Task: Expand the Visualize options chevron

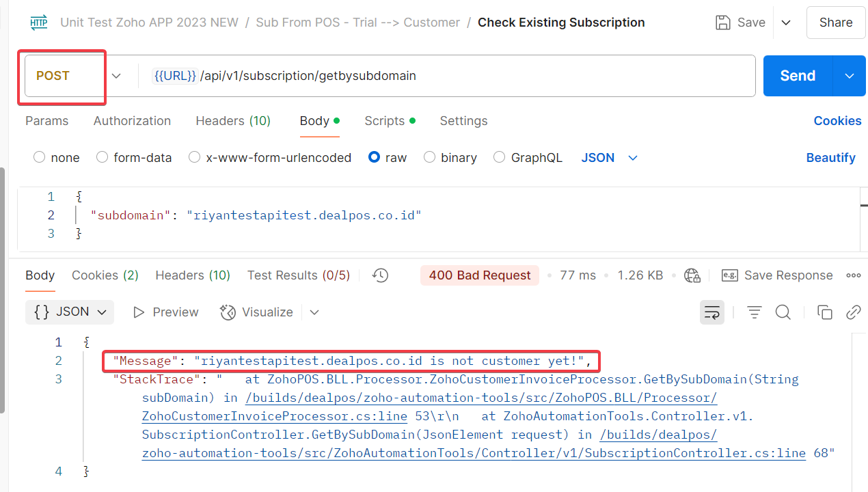Action: pyautogui.click(x=314, y=312)
